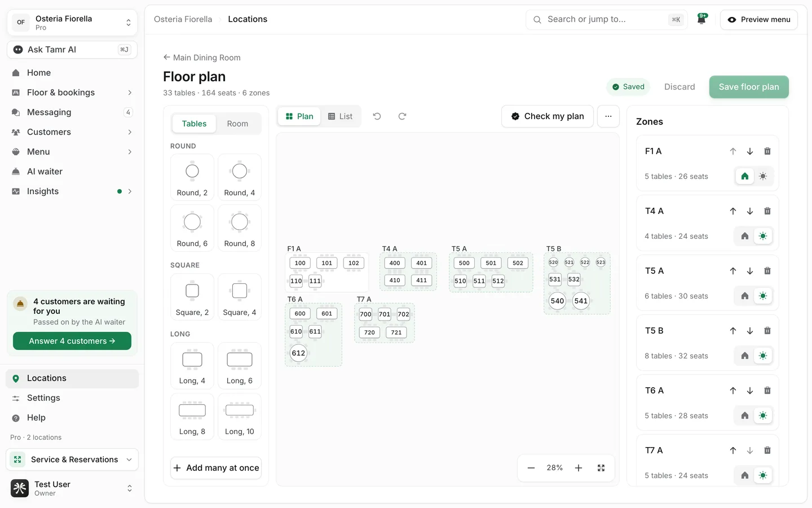This screenshot has width=812, height=508.
Task: Set T5 A zone to outdoor
Action: coord(762,296)
